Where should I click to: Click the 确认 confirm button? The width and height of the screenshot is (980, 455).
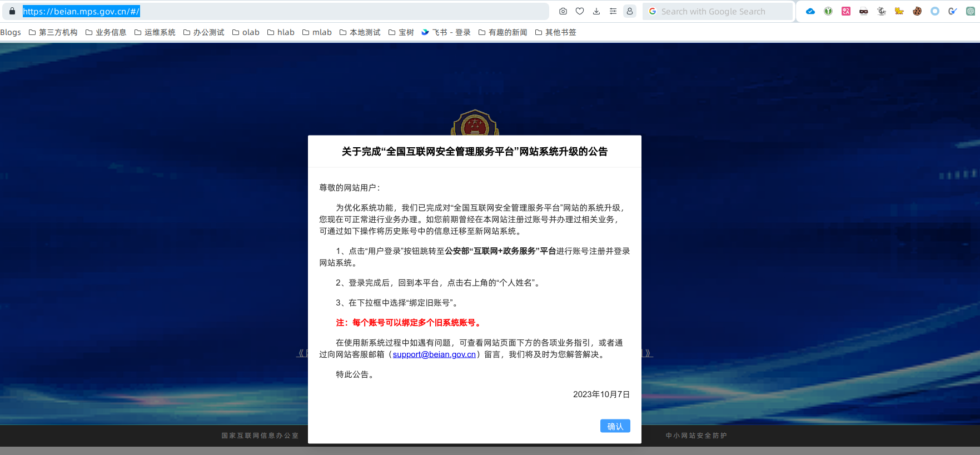tap(615, 426)
